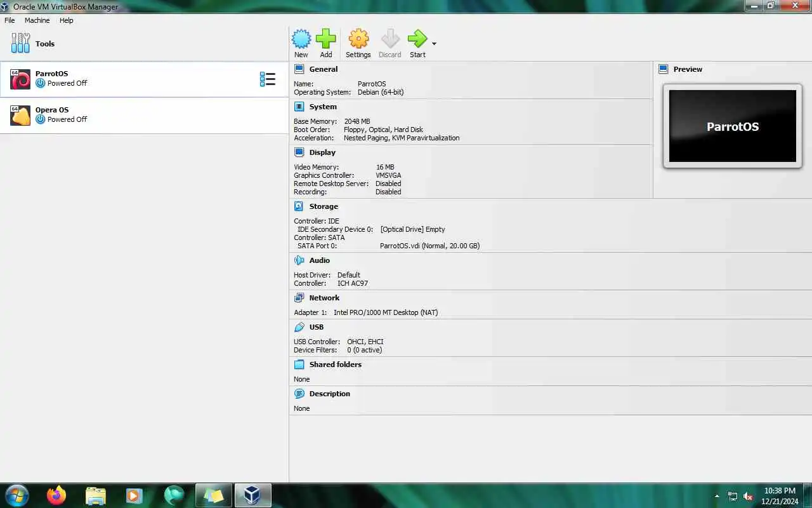Open the Audio settings heading link

coord(320,260)
